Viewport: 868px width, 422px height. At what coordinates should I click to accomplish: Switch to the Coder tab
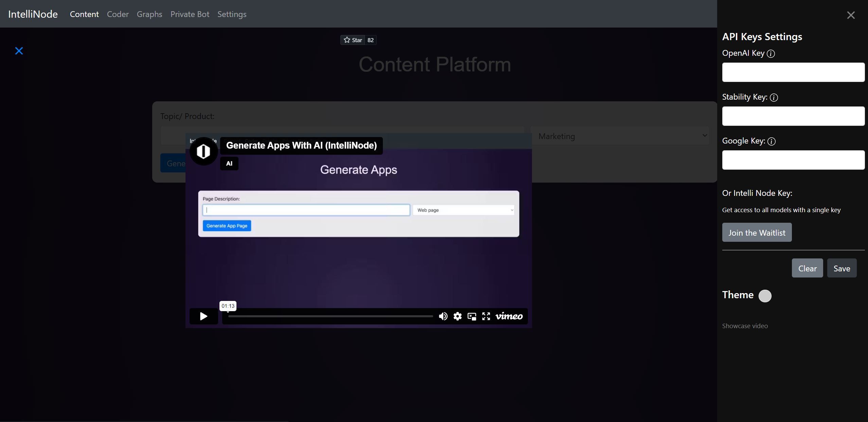pos(118,14)
